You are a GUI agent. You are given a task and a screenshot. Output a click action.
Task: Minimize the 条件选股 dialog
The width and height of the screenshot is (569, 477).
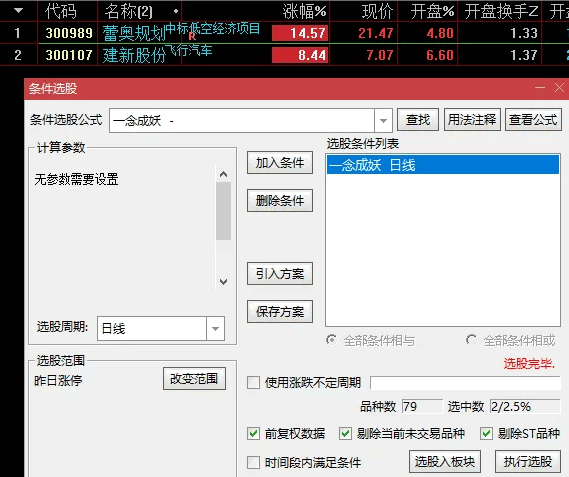coord(540,87)
